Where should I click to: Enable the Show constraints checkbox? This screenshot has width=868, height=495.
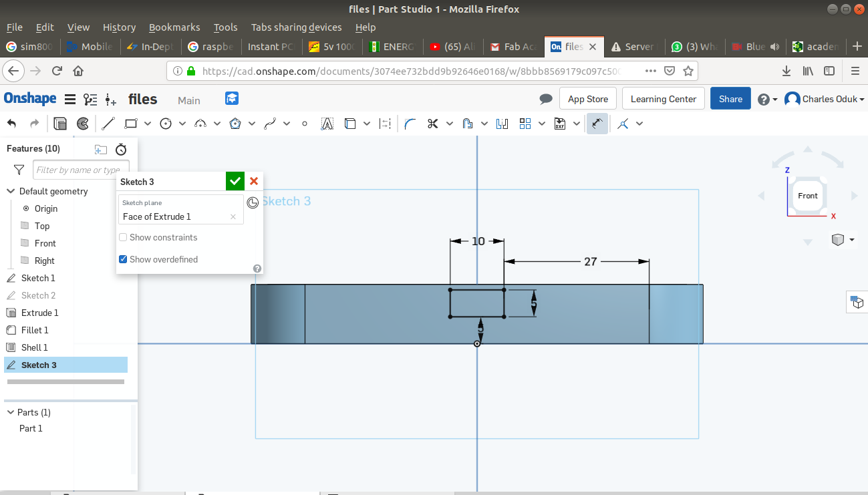click(x=123, y=237)
